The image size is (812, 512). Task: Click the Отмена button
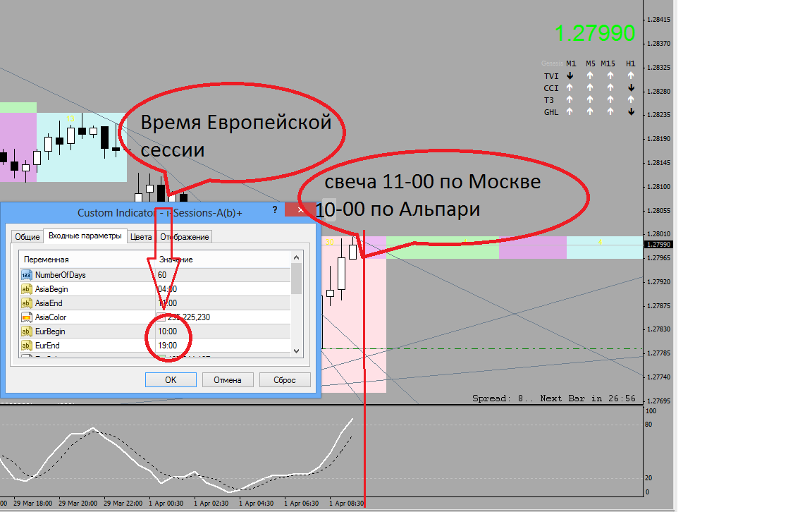[x=228, y=380]
